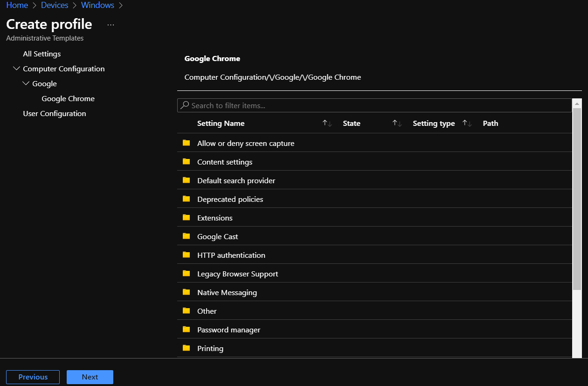Screen dimensions: 588x386
Task: Click the vertical scrollbar thumb
Action: (577, 199)
